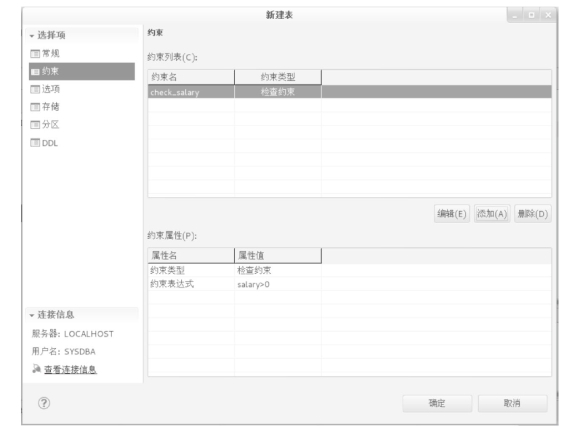Image resolution: width=583 pixels, height=433 pixels.
Task: Delete constraint using 删除(D) button
Action: point(533,214)
